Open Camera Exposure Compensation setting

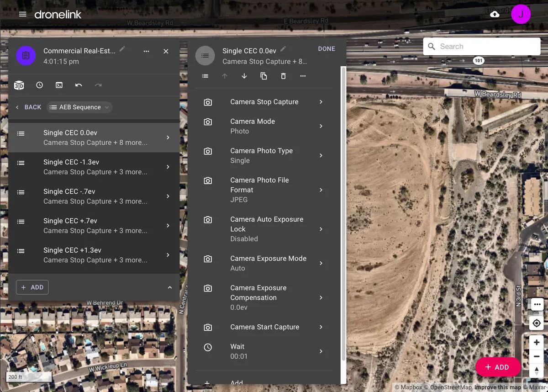coord(264,297)
